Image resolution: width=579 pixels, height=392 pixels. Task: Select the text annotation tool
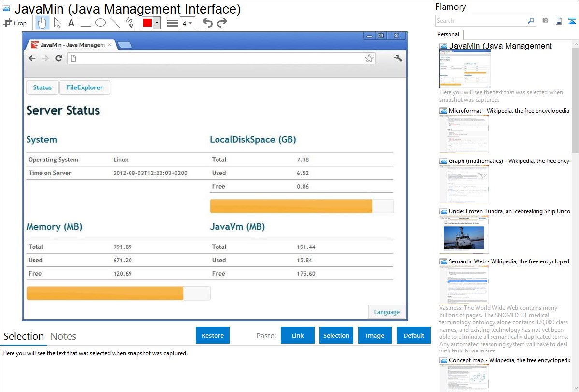point(71,23)
